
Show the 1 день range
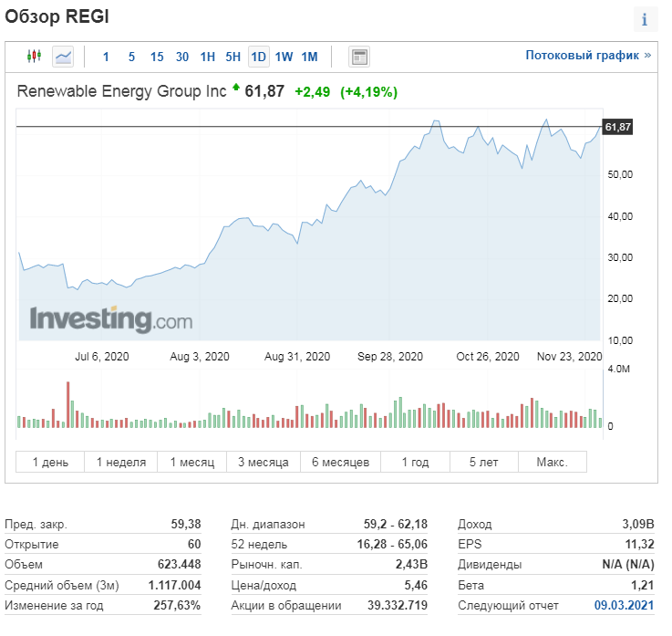tap(50, 462)
